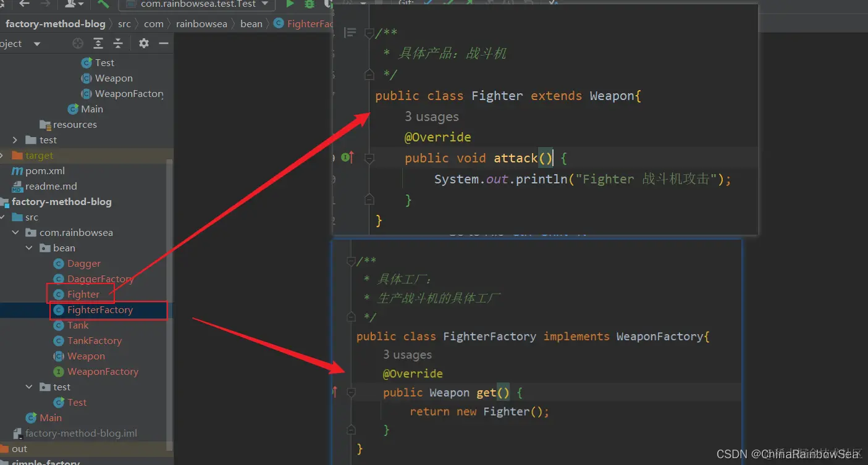Click src in the breadcrumb bar
The image size is (868, 465).
(x=124, y=23)
